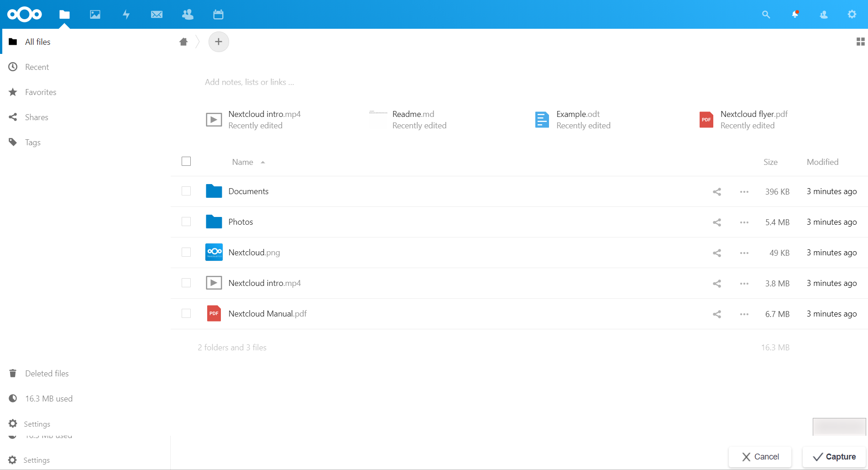868x470 pixels.
Task: Toggle the Name column sort order
Action: [242, 162]
